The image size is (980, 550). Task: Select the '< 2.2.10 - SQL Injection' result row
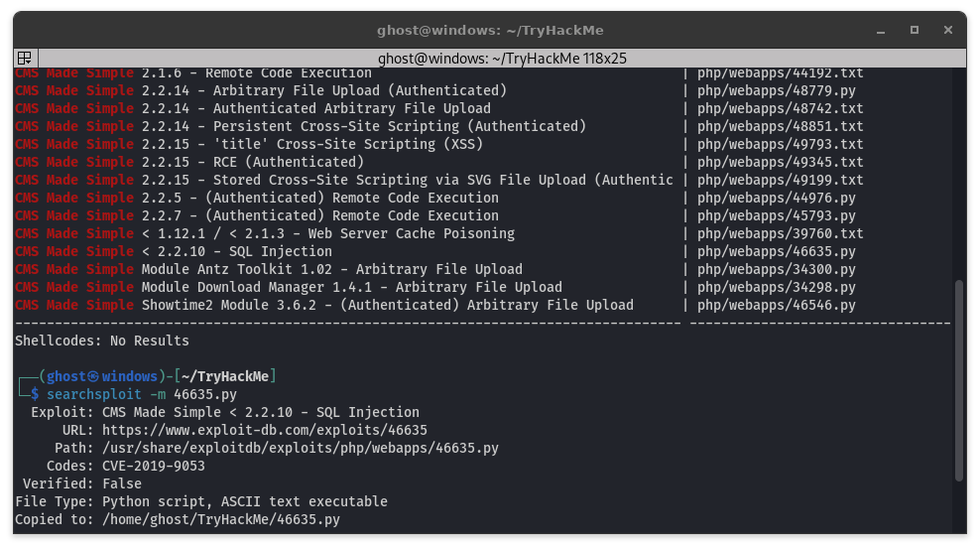(x=237, y=251)
